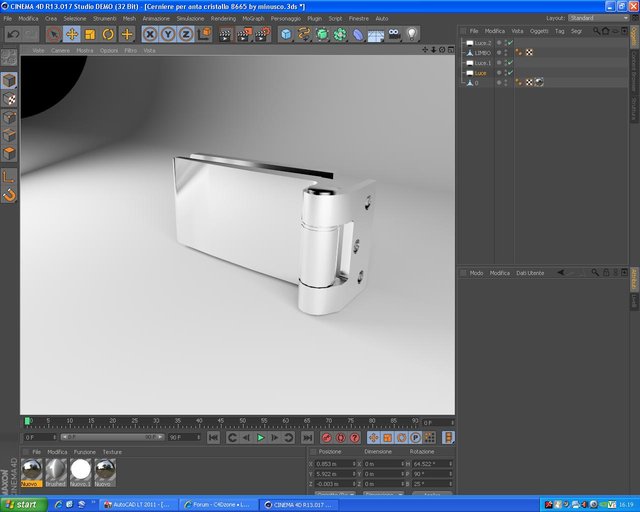The height and width of the screenshot is (512, 640).
Task: Add a Cube primitive object
Action: [286, 34]
